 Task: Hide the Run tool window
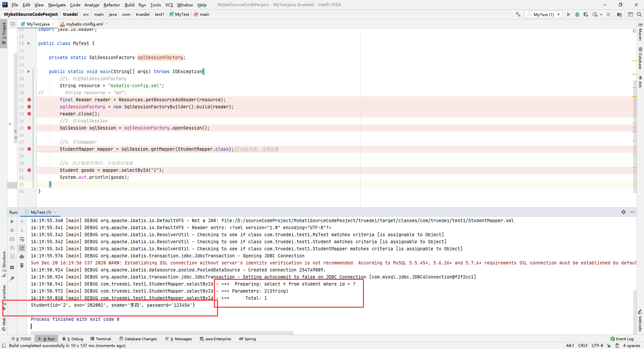click(632, 212)
